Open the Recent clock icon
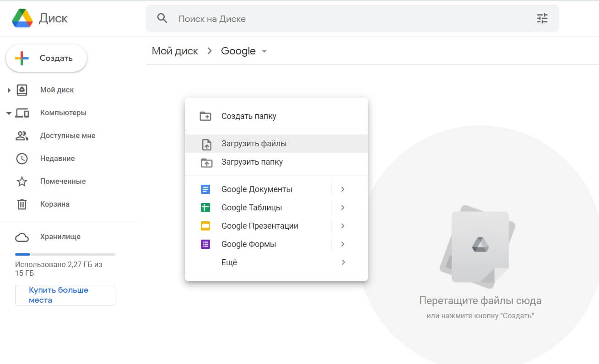Screen dimensions: 599x364 (x=22, y=159)
